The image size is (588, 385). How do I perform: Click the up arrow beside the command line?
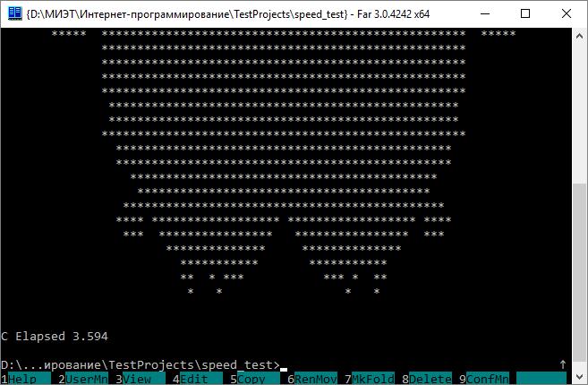pos(563,364)
